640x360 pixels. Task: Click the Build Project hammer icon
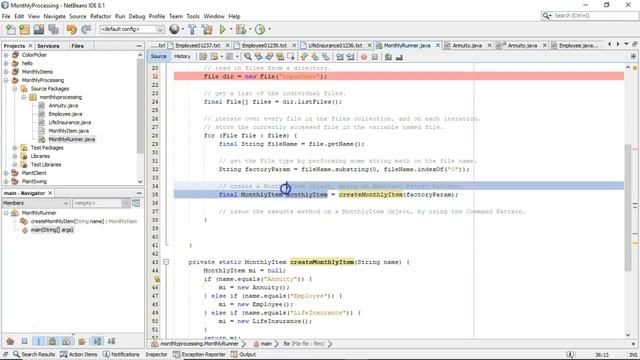tap(192, 29)
